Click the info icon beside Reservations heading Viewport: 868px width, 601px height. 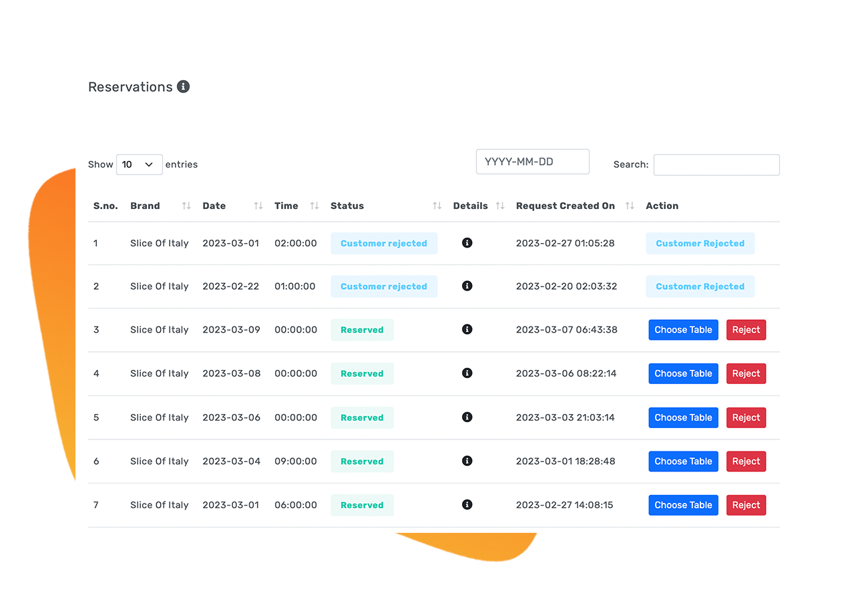click(183, 87)
